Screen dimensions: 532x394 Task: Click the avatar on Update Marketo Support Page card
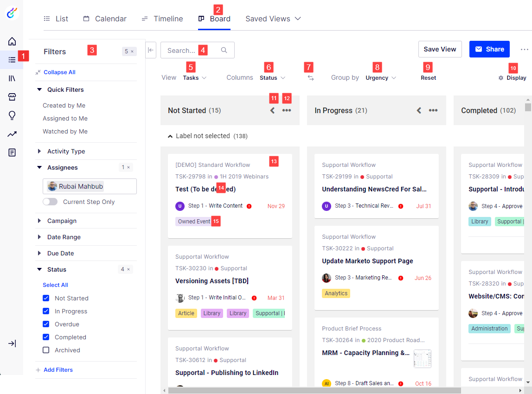coord(327,278)
